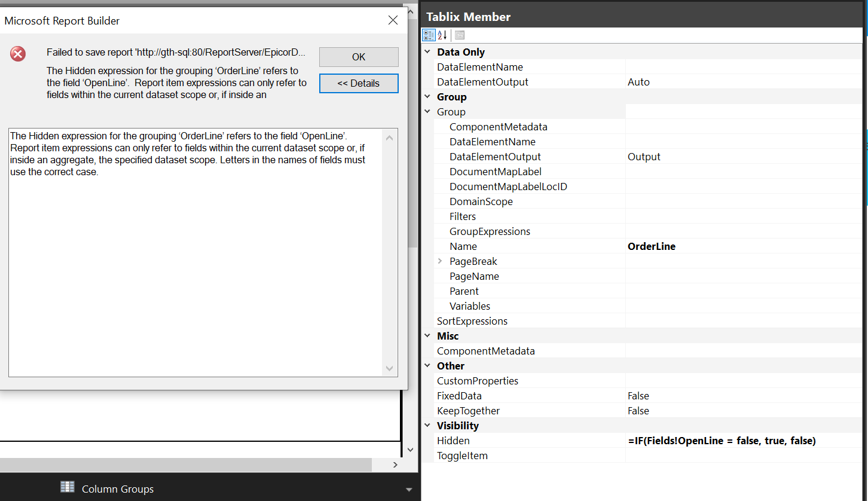Close the Microsoft Report Builder dialog
Screen dimensions: 868x501
click(393, 20)
